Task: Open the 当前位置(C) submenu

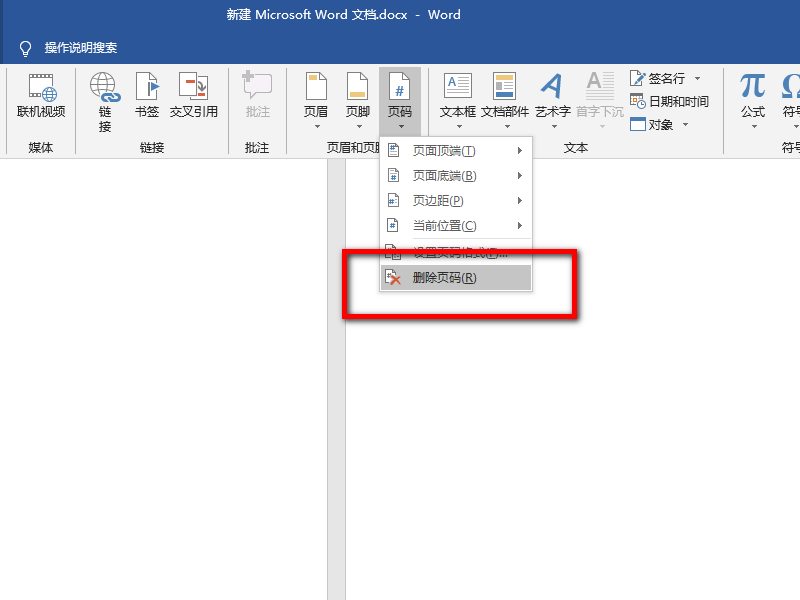Action: pyautogui.click(x=456, y=226)
